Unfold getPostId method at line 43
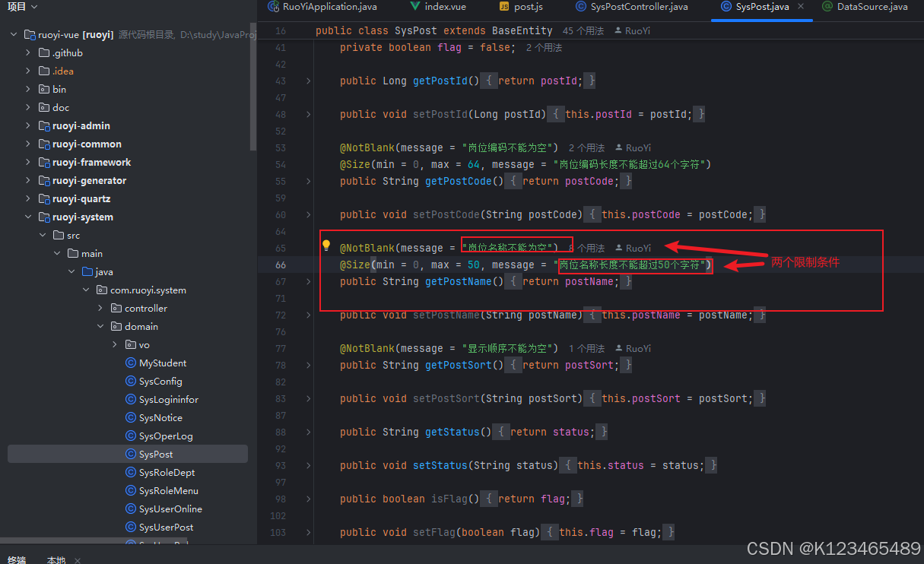This screenshot has height=564, width=924. click(308, 81)
